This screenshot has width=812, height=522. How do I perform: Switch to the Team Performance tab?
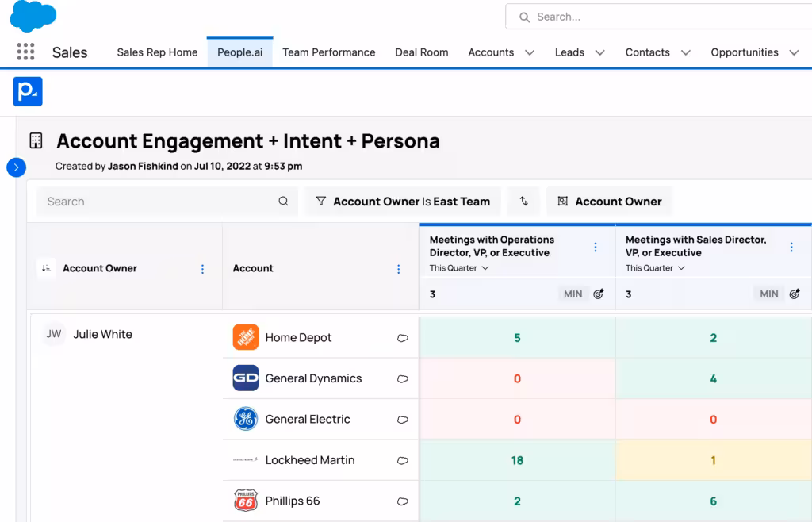(328, 52)
